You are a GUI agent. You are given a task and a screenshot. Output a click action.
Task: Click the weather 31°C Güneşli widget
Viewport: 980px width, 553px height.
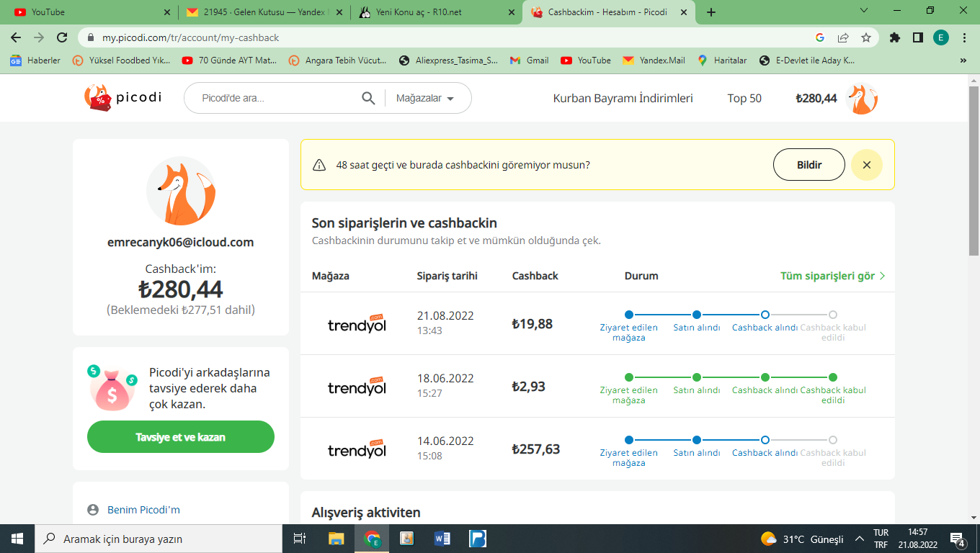click(802, 539)
